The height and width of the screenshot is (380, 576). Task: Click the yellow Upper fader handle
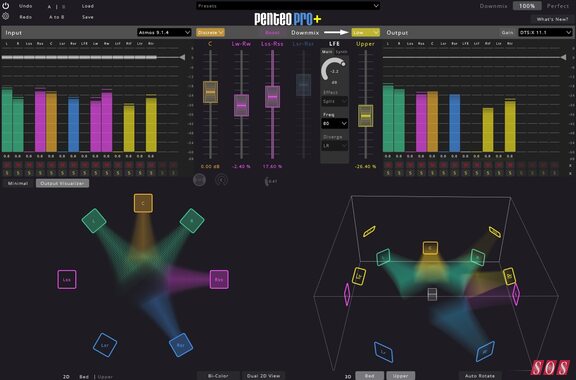366,116
